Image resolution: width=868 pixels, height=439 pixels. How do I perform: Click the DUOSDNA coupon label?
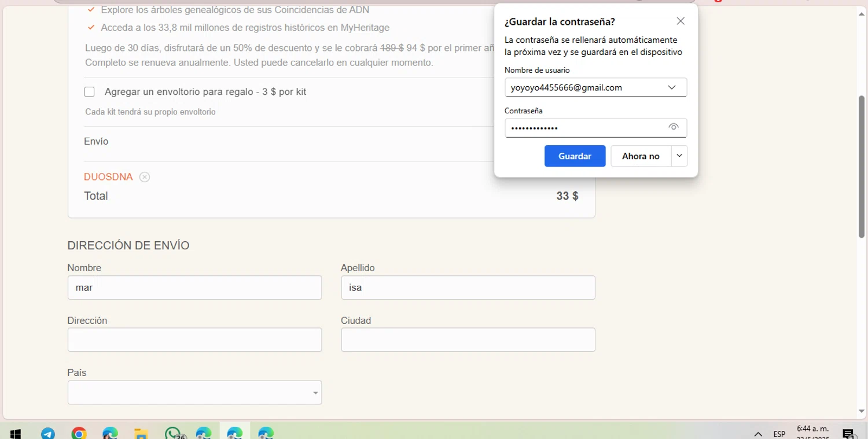coord(108,177)
